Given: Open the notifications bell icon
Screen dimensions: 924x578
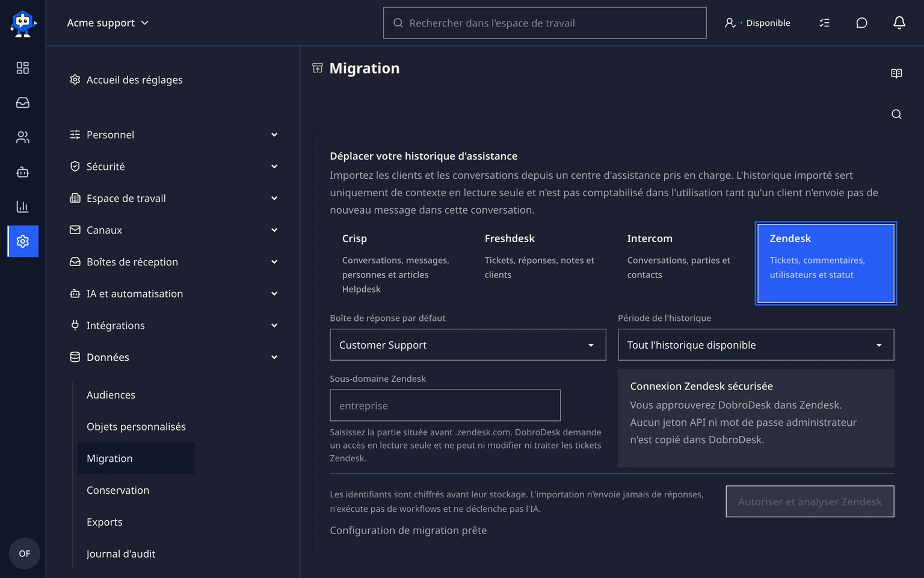Looking at the screenshot, I should [899, 23].
